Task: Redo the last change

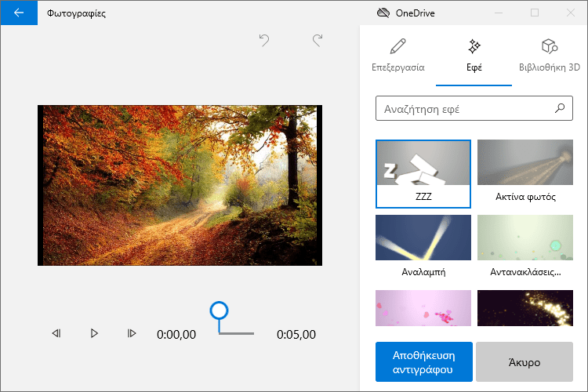Action: pyautogui.click(x=318, y=40)
